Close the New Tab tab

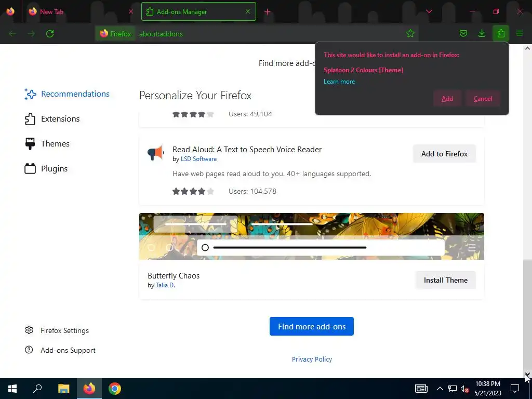(x=131, y=11)
